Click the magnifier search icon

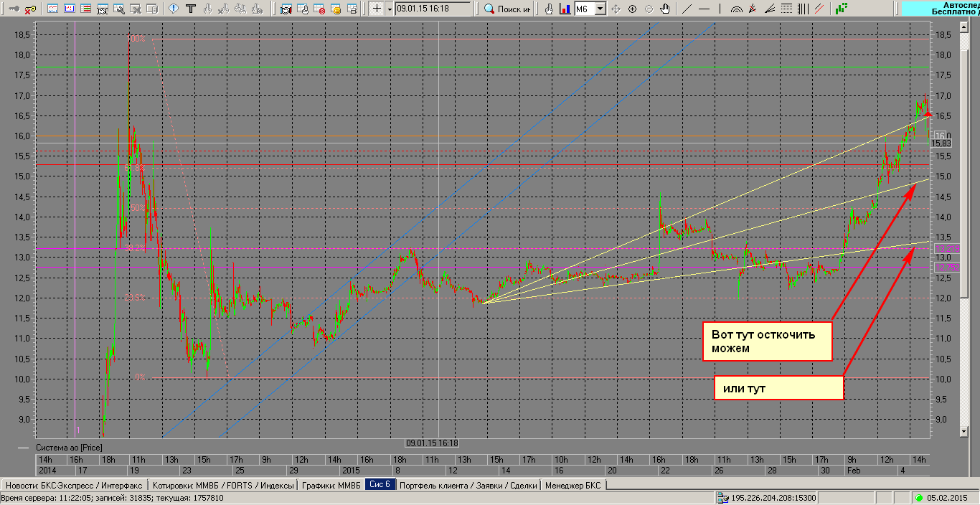click(489, 9)
